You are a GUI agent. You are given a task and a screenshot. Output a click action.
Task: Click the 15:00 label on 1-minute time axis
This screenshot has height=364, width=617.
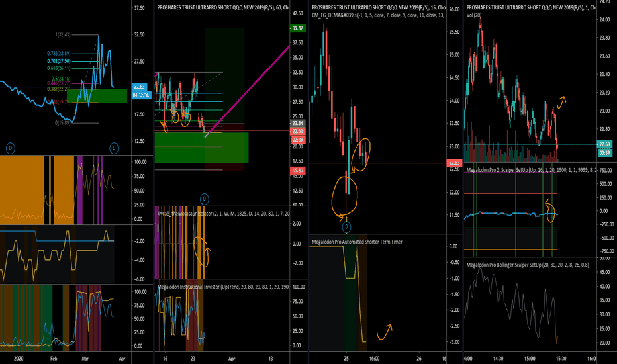click(x=529, y=359)
